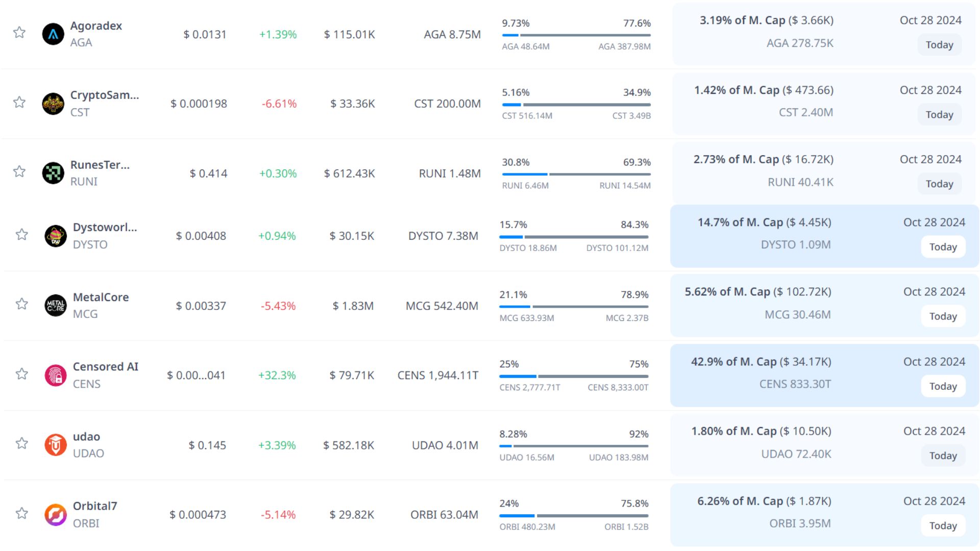Click the RUNI unlock progress bar
The width and height of the screenshot is (980, 551).
click(x=576, y=174)
